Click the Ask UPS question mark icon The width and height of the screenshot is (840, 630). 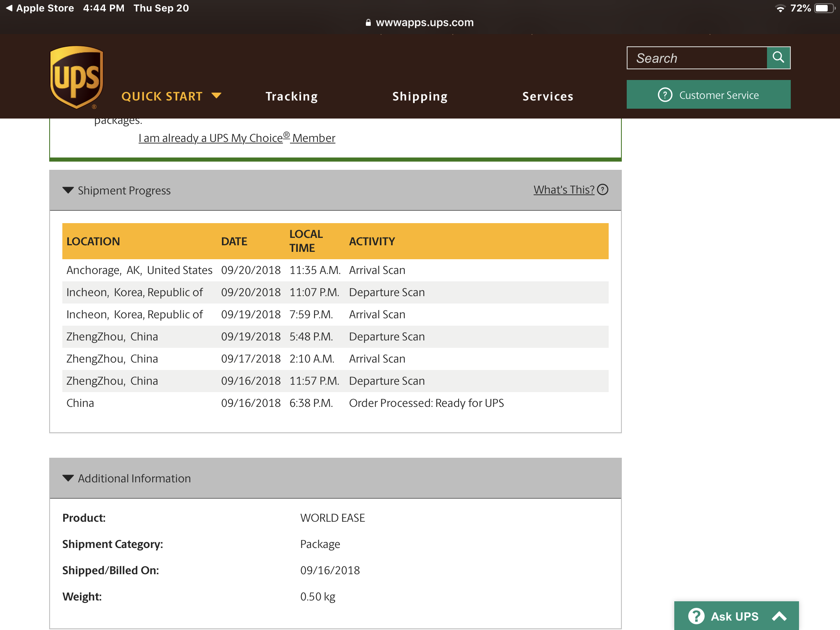[696, 616]
